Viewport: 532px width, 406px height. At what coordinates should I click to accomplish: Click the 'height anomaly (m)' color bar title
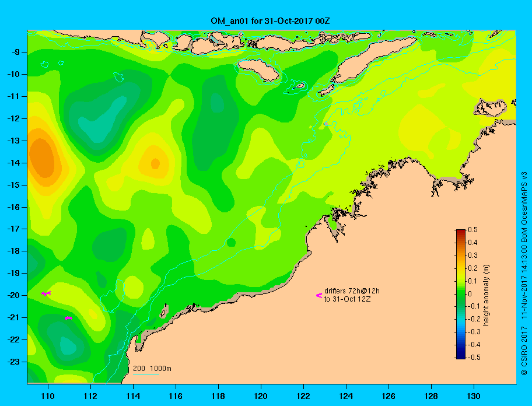pyautogui.click(x=486, y=295)
